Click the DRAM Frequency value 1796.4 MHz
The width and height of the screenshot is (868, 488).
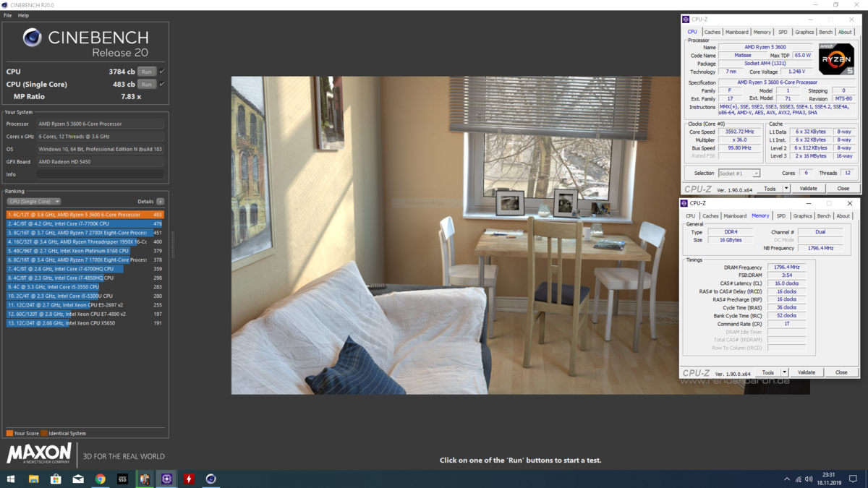pyautogui.click(x=787, y=267)
